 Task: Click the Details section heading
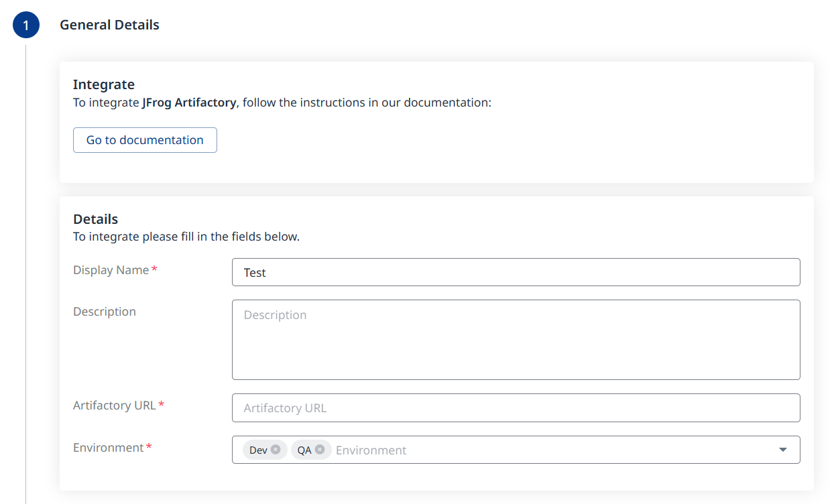click(95, 219)
